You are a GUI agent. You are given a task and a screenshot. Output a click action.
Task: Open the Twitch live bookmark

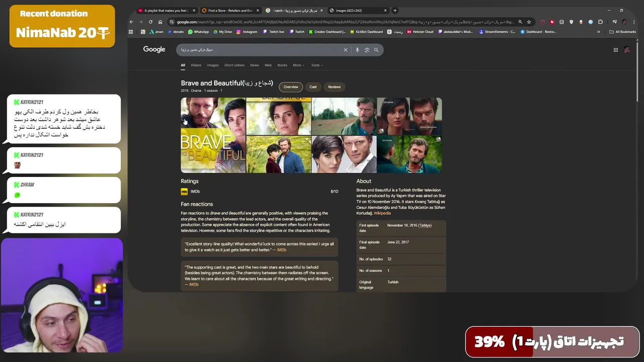click(x=274, y=32)
